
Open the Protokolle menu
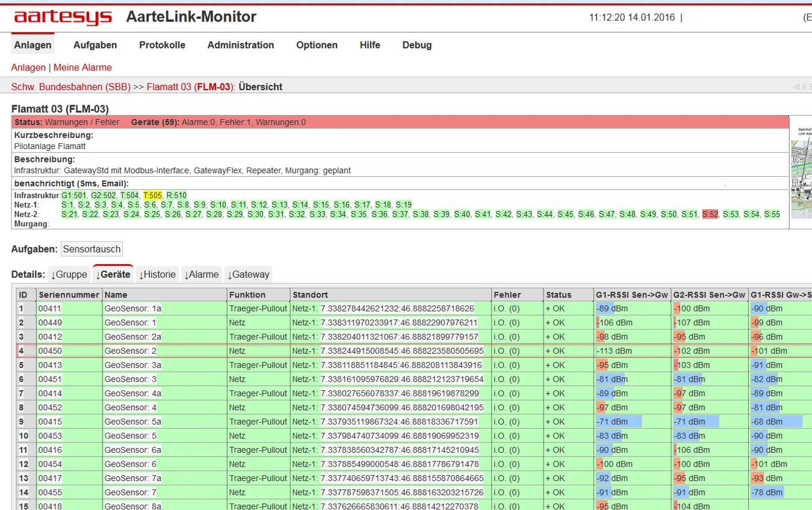162,45
